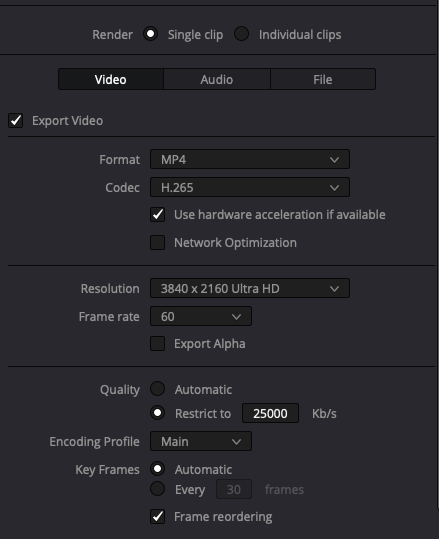Select the Individual clips render option
Image resolution: width=439 pixels, height=539 pixels.
click(242, 34)
